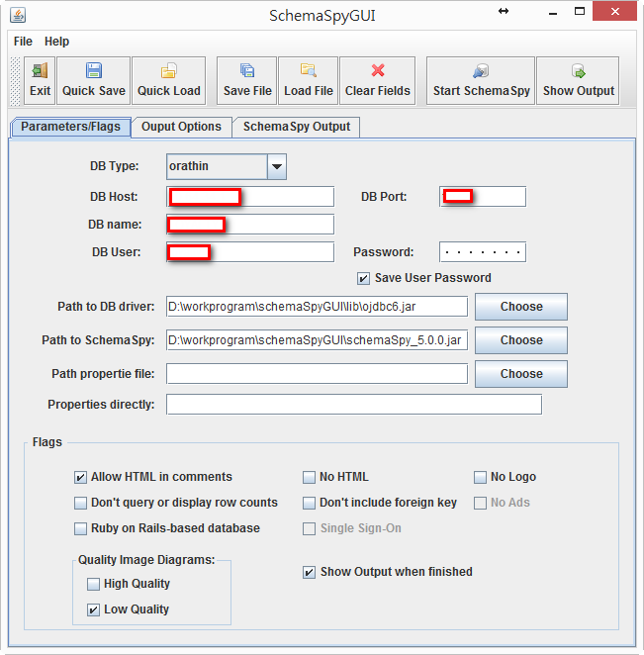Click the DB Port input field
Image resolution: width=644 pixels, height=655 pixels.
(x=483, y=196)
